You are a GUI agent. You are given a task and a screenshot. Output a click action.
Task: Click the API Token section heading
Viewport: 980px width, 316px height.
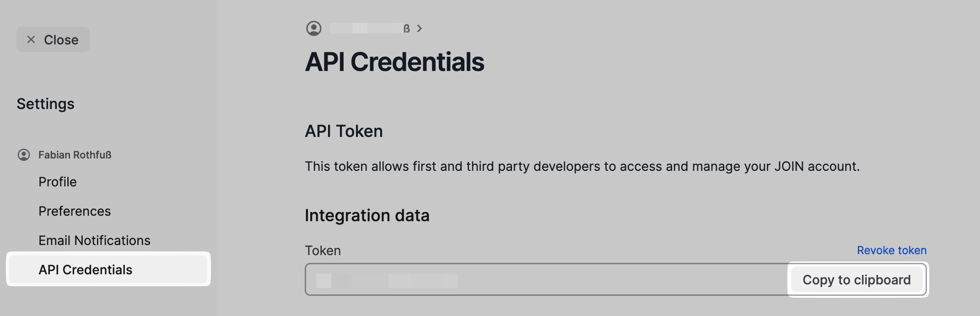point(344,131)
